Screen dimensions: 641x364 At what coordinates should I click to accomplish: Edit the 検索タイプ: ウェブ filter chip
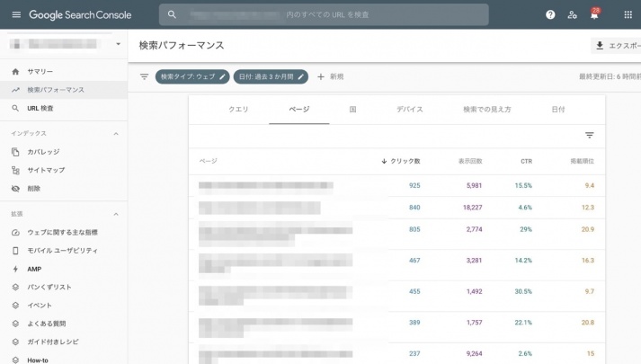point(192,76)
